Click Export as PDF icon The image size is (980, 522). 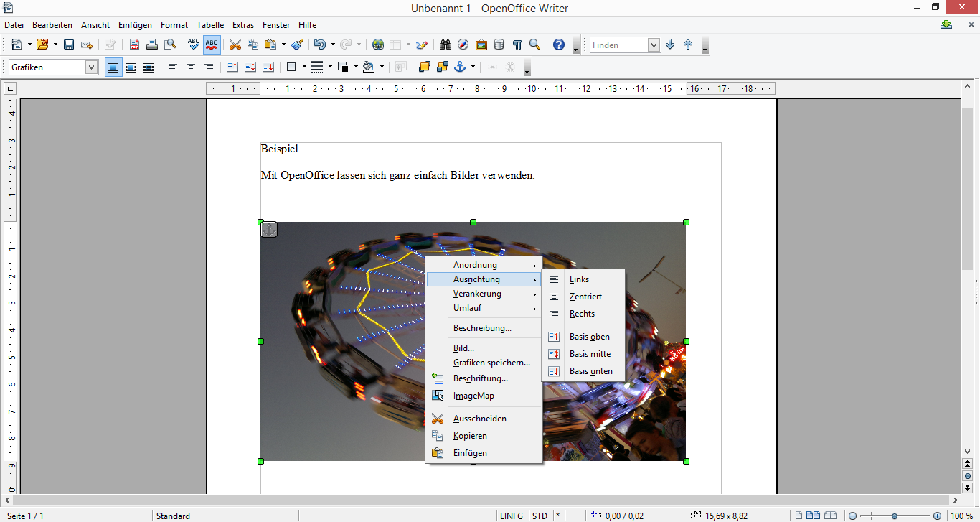coord(134,45)
